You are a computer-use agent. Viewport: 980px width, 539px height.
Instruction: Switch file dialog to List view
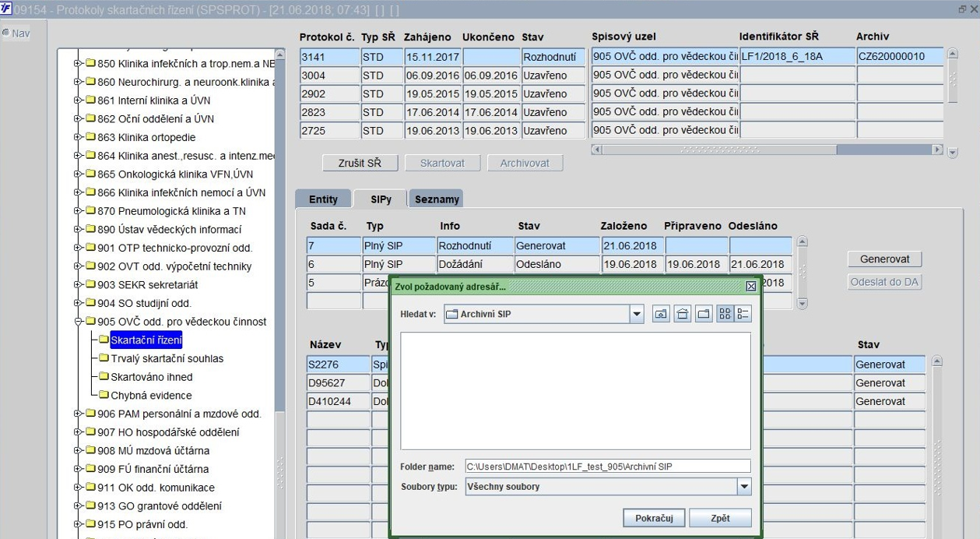click(725, 314)
